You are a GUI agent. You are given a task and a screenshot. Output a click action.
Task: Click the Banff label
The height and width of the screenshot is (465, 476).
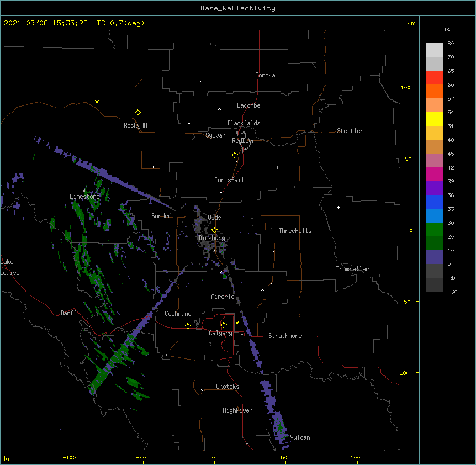(68, 313)
